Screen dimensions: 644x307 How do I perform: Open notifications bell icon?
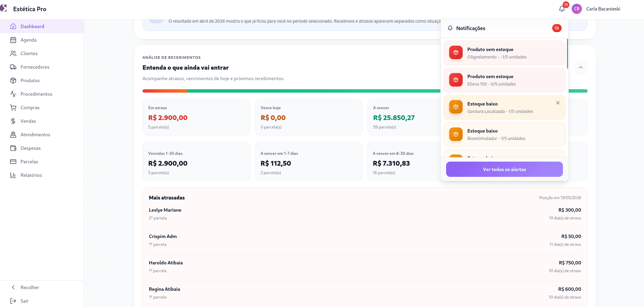point(562,9)
